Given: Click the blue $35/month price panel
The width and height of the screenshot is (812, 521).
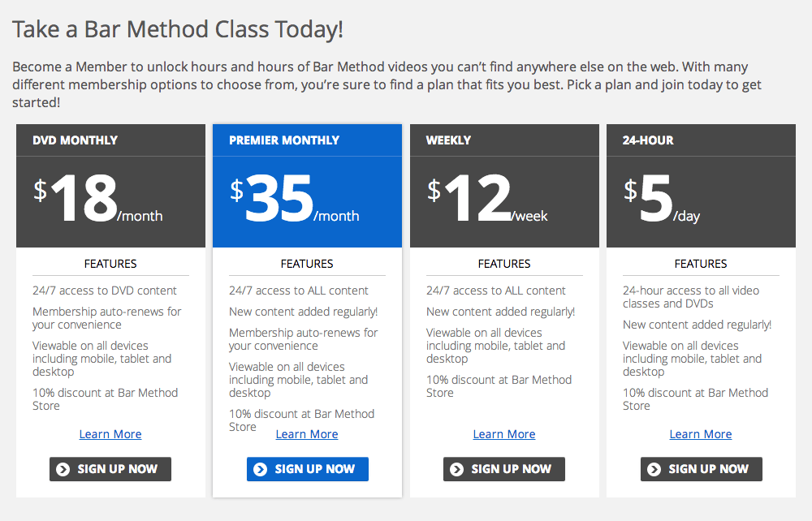Looking at the screenshot, I should point(307,202).
